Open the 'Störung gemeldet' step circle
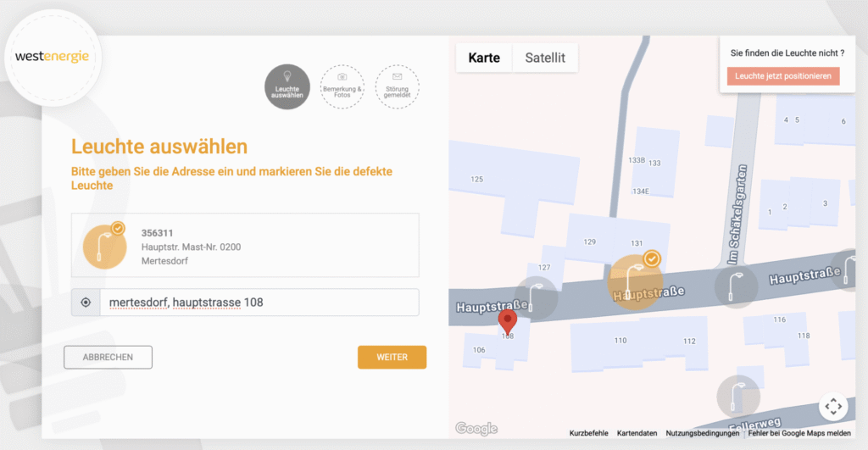This screenshot has width=868, height=450. [398, 87]
